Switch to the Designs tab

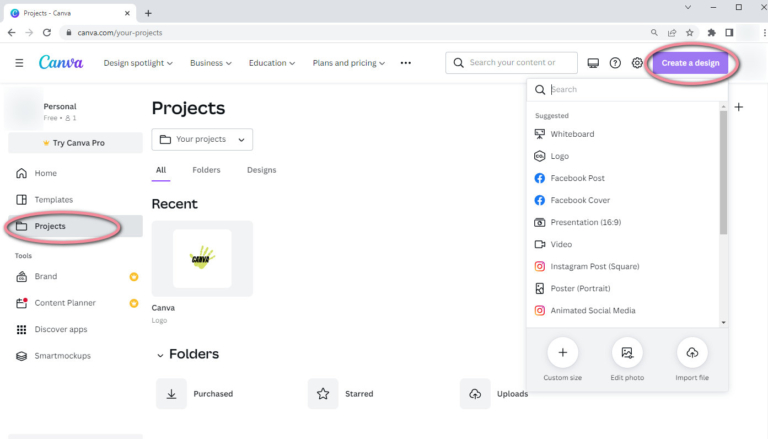pos(261,170)
